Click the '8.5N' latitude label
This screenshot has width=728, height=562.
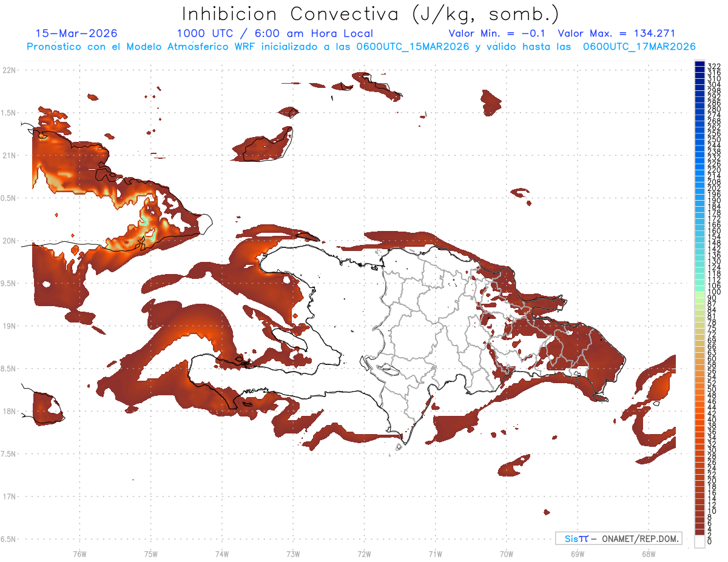pos(9,369)
